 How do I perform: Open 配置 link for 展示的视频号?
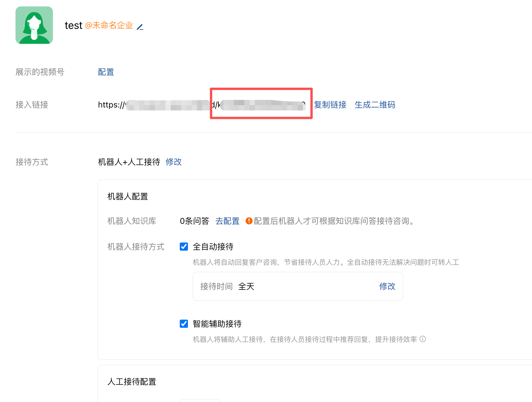[x=106, y=72]
